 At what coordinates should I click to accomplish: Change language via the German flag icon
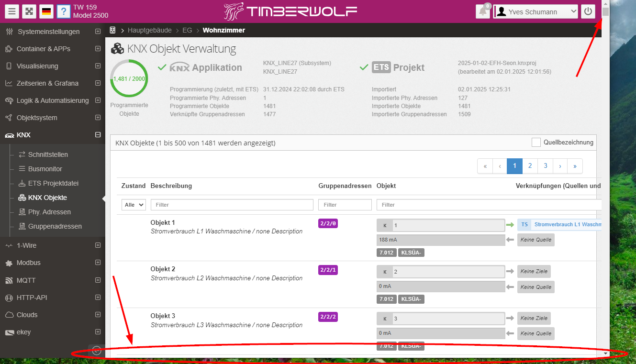pos(46,11)
